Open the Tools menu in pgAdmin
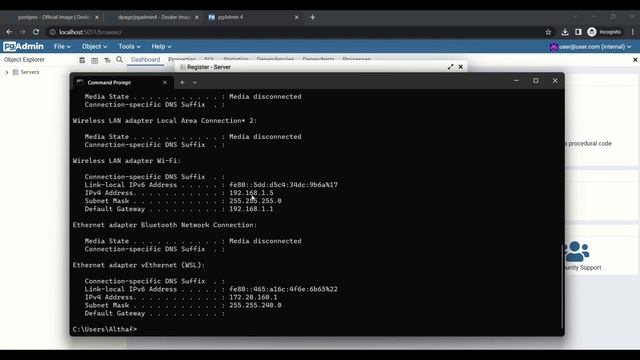Viewport: 640px width, 360px height. (129, 47)
